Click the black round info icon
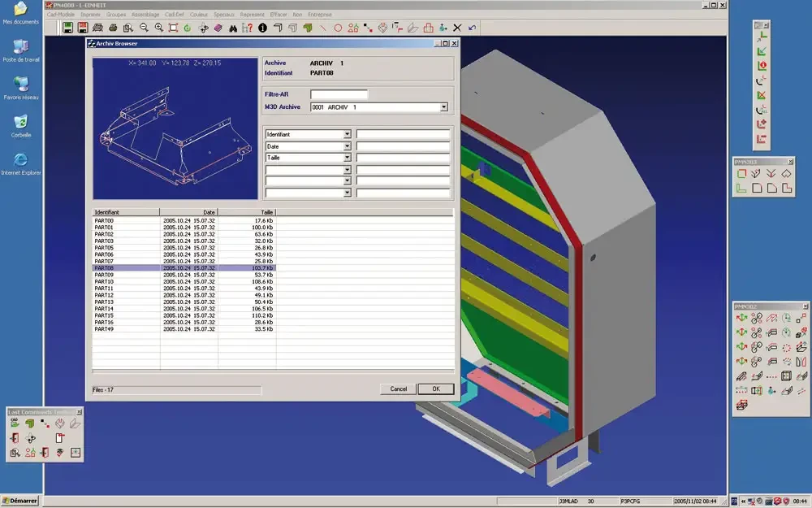This screenshot has width=812, height=508. coord(262,28)
